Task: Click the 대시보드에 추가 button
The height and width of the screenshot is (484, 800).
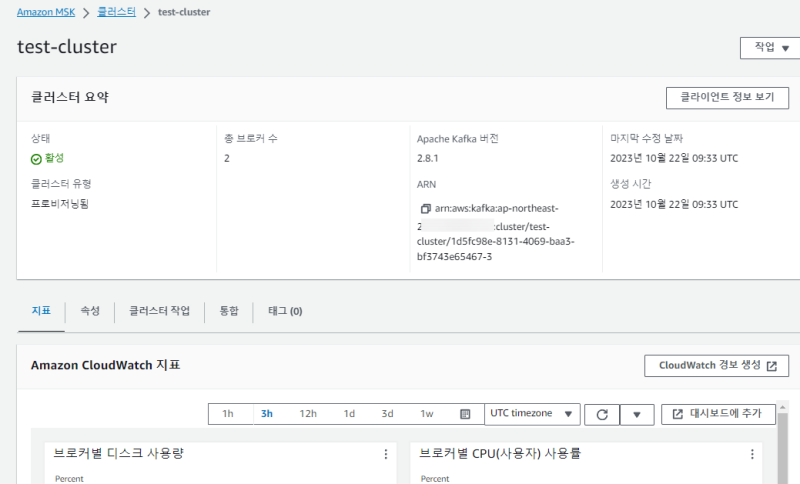Action: [x=718, y=414]
